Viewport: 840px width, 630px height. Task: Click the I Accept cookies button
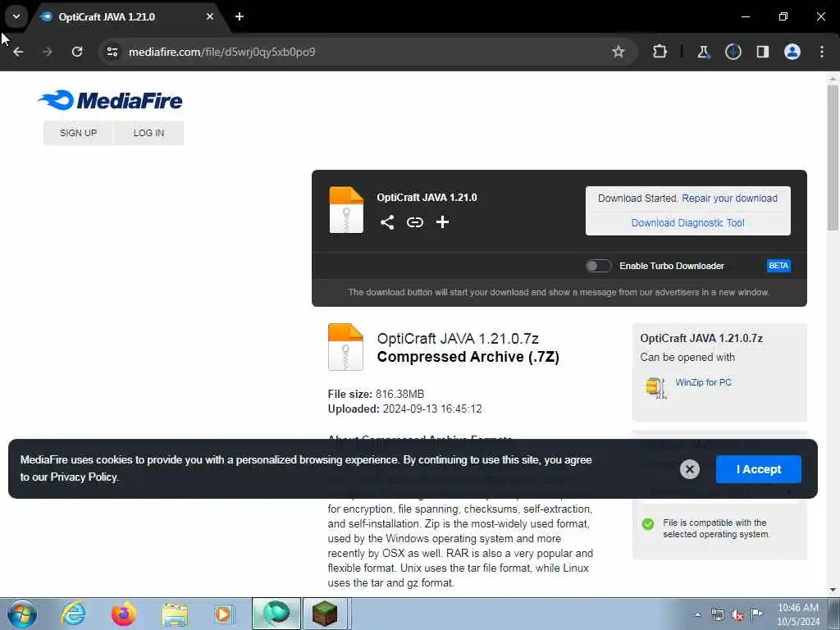point(759,469)
